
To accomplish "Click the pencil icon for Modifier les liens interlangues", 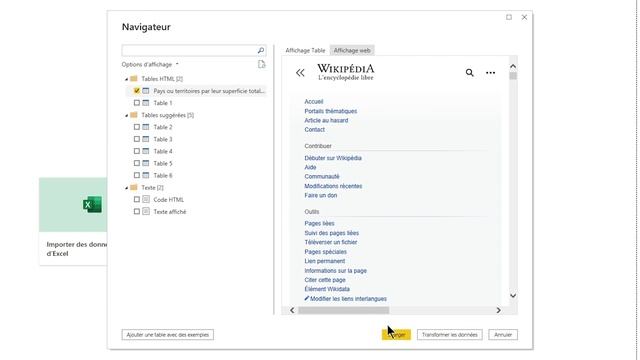I will click(307, 298).
